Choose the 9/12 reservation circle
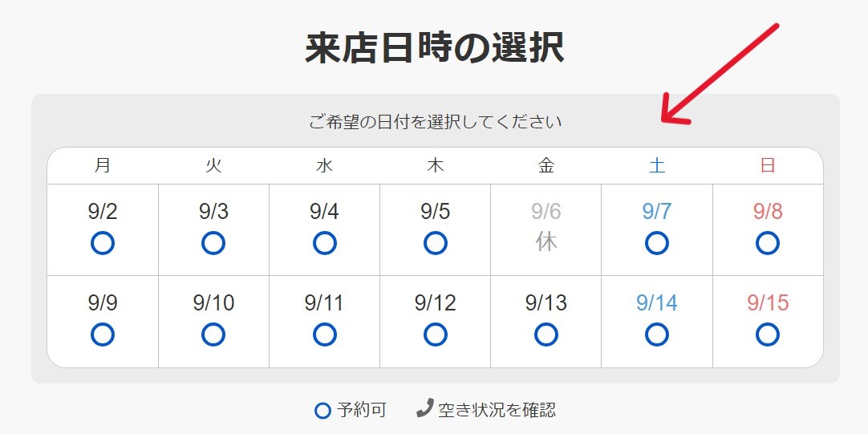The image size is (868, 434). click(x=435, y=334)
